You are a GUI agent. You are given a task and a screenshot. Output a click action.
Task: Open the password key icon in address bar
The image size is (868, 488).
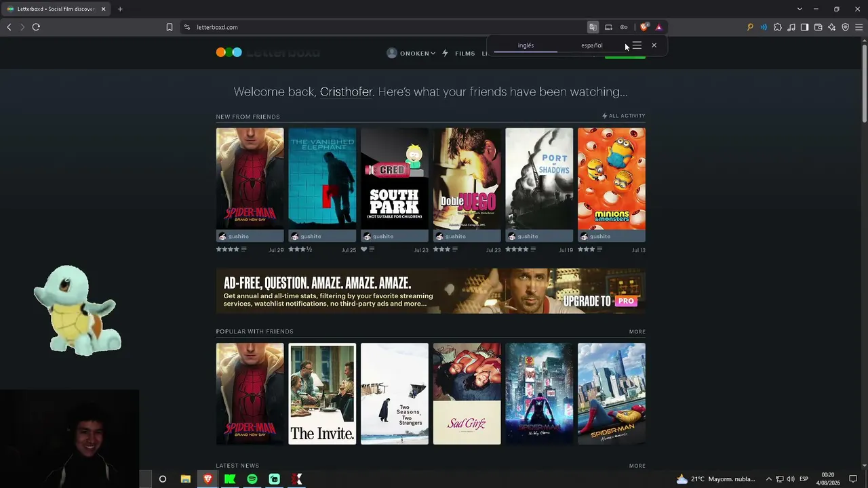tap(624, 27)
